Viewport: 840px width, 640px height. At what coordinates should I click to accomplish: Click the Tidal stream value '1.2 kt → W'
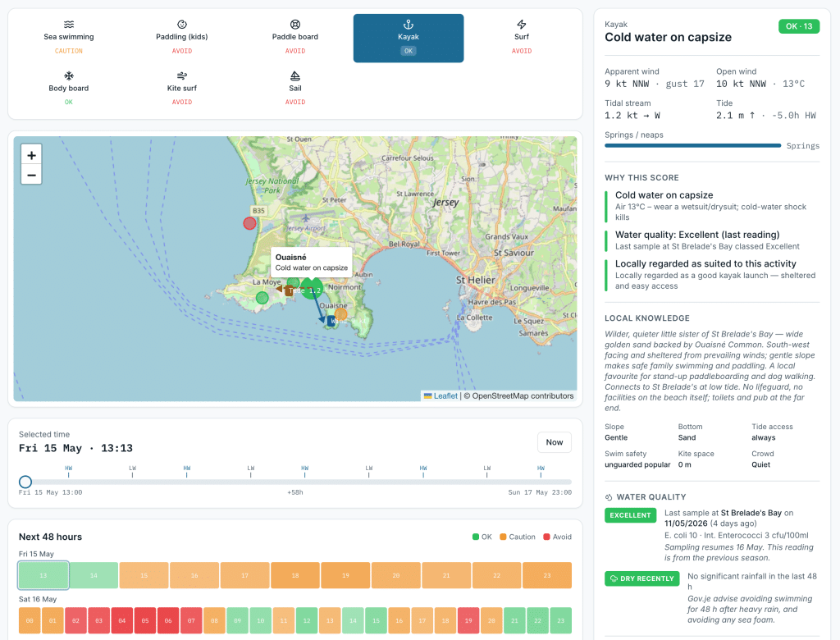[x=632, y=116]
